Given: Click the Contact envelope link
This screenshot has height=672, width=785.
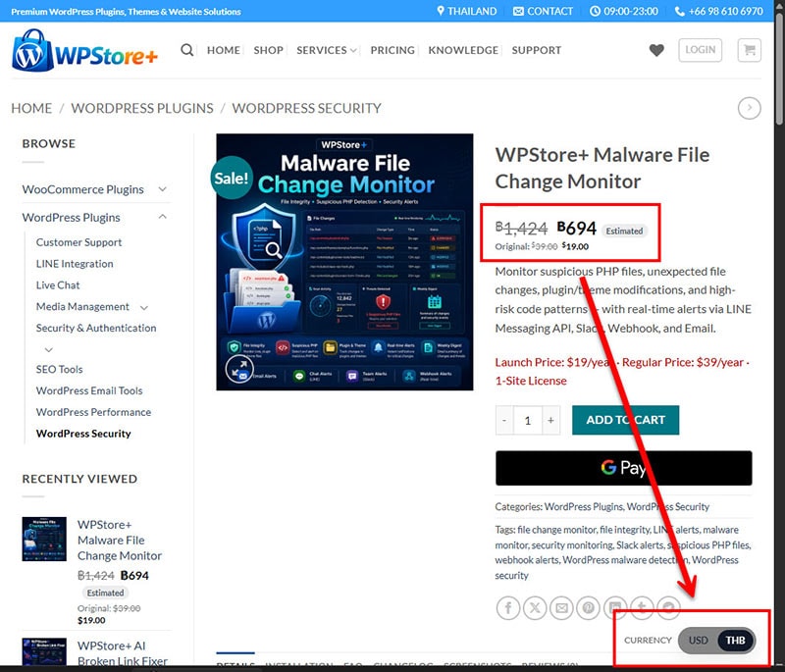Looking at the screenshot, I should 543,11.
